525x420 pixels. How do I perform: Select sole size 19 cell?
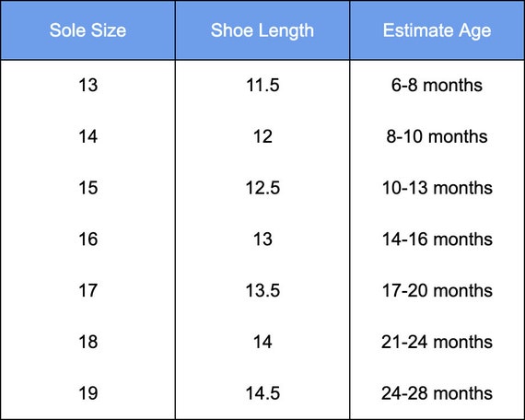coord(88,393)
